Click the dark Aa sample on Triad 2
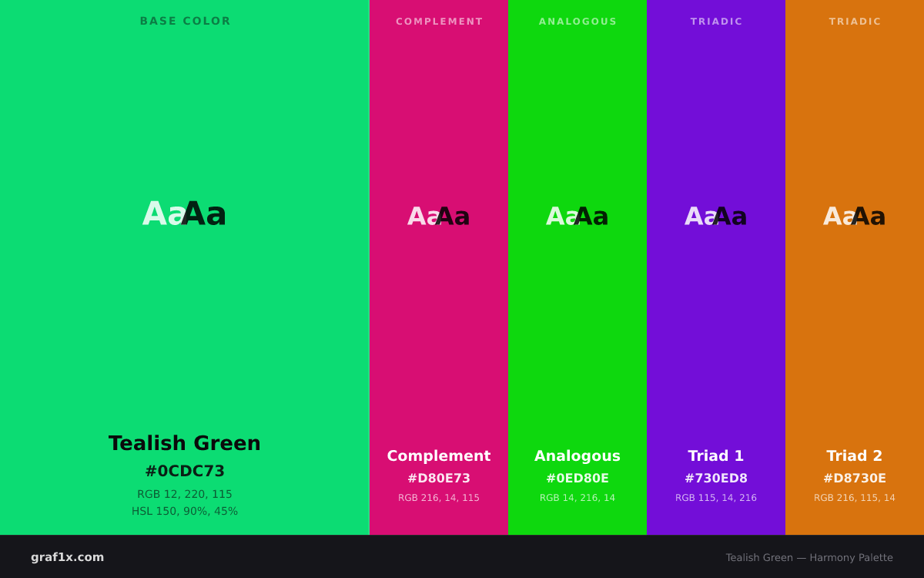924x578 pixels. (869, 217)
